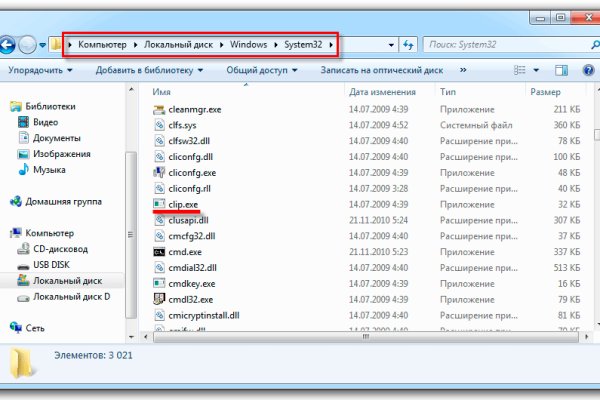Select the clip.exe file icon
The height and width of the screenshot is (400, 600).
(160, 204)
